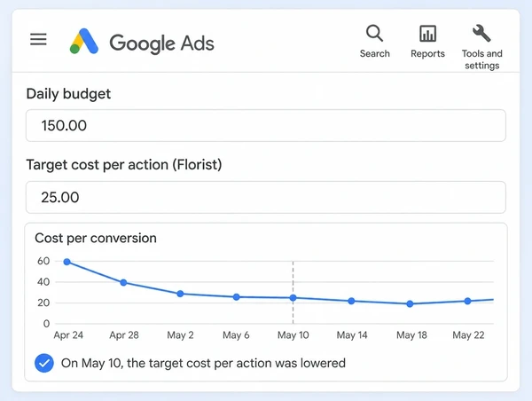Viewport: 532px width, 401px height.
Task: Click the Google Ads logo icon
Action: (x=84, y=41)
